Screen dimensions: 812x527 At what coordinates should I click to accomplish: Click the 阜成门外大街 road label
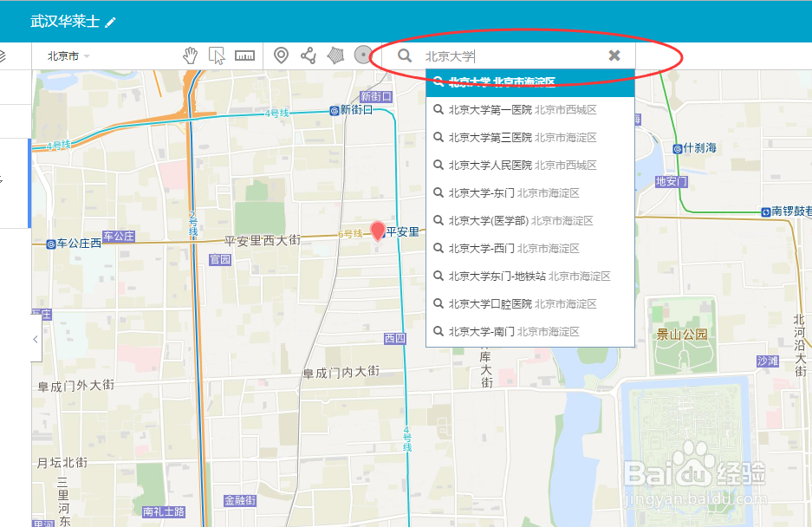(76, 386)
